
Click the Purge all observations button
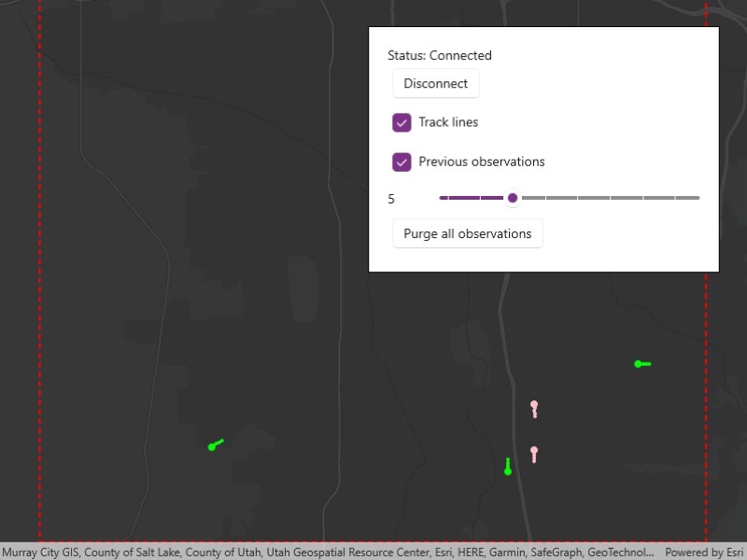[468, 233]
